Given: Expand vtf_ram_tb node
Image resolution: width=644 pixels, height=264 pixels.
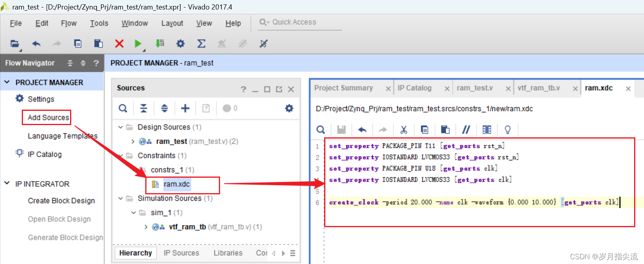Looking at the screenshot, I should point(146,227).
